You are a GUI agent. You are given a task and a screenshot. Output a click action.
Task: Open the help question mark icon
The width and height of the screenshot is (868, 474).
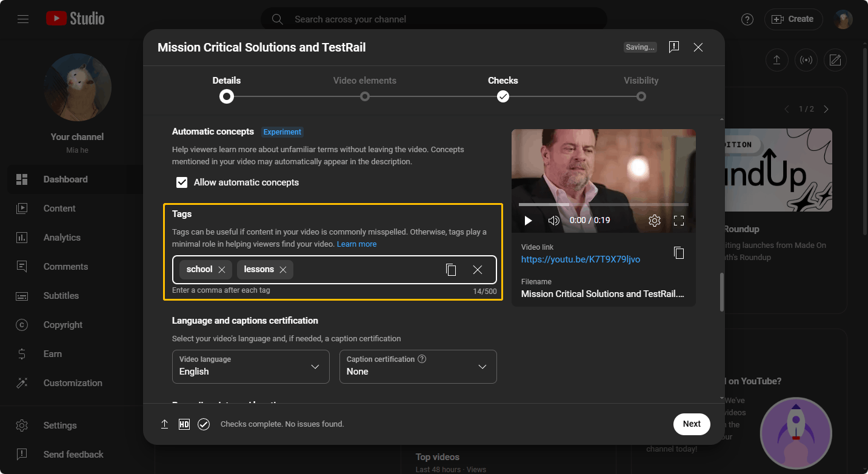click(747, 19)
